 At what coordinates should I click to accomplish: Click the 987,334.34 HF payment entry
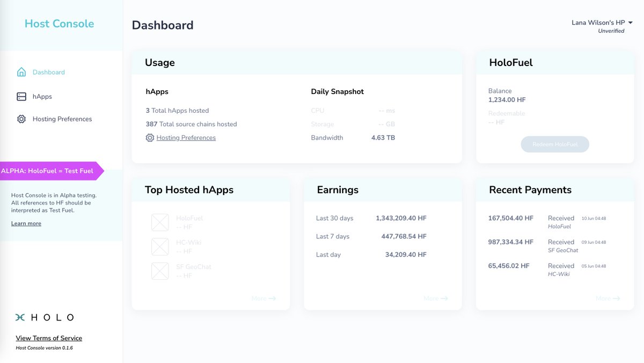tap(511, 242)
